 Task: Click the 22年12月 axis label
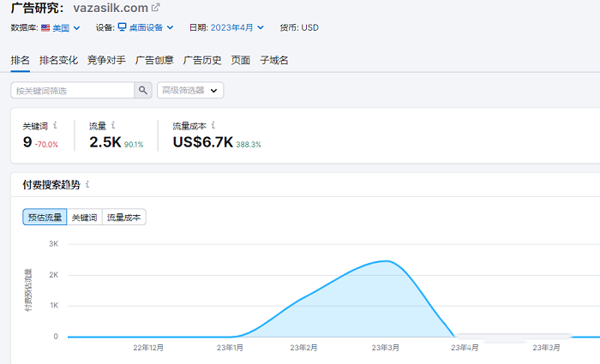point(148,348)
